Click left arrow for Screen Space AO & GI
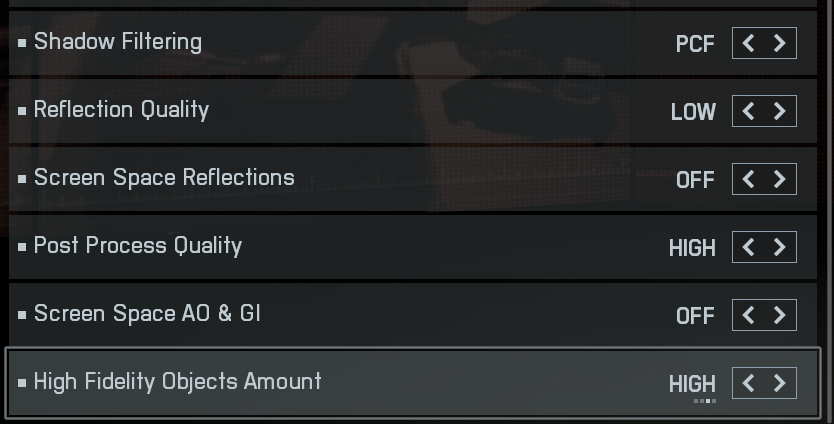This screenshot has width=834, height=424. 749,315
